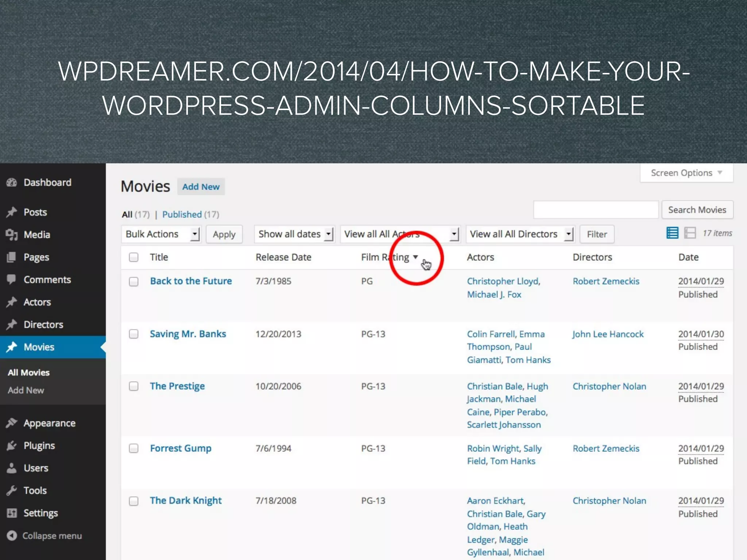Click release date 7/6/1994
Screen dimensions: 747x560
273,448
